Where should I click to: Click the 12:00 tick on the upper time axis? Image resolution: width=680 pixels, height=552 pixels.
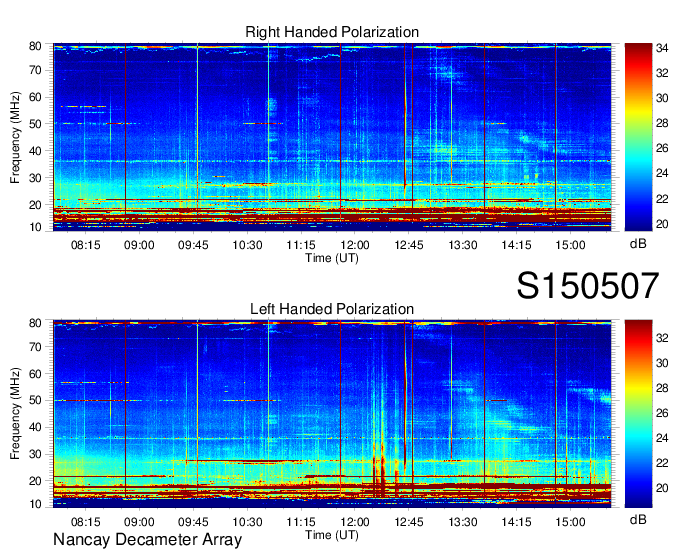355,245
